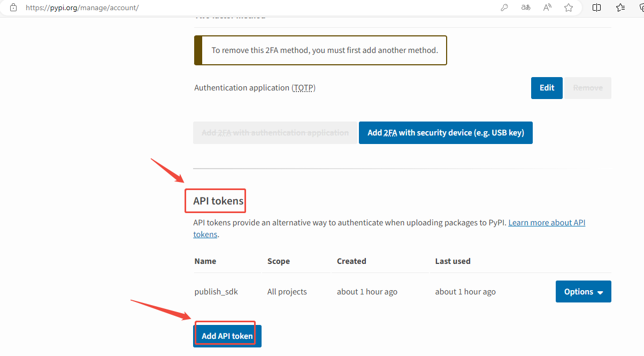Click the TOTP abbreviation text

pos(303,88)
